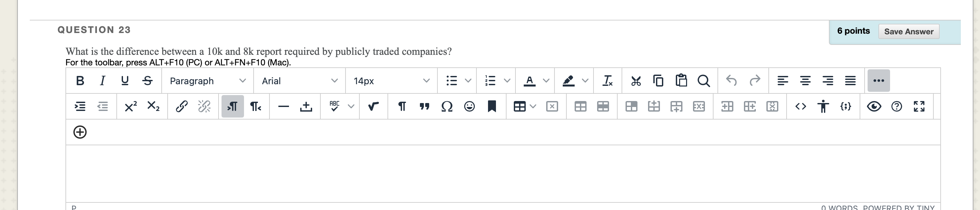Open the Paragraph style dropdown
980x210 pixels.
point(207,81)
